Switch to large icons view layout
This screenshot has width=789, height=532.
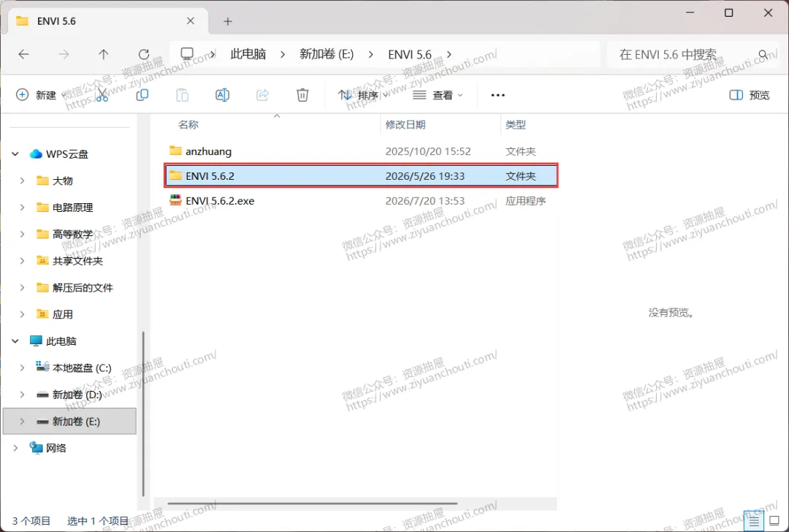[x=774, y=522]
